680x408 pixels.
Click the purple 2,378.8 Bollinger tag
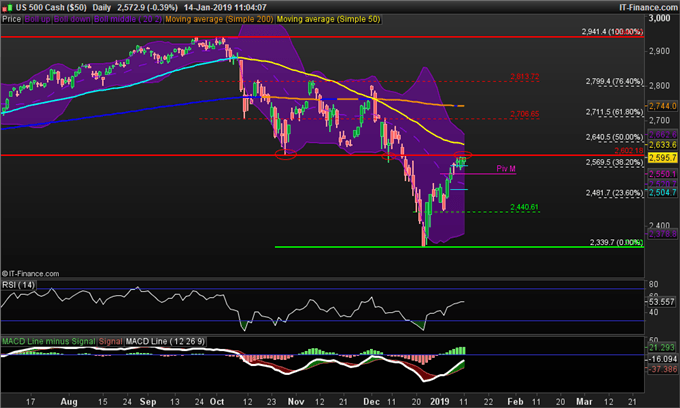tap(663, 234)
